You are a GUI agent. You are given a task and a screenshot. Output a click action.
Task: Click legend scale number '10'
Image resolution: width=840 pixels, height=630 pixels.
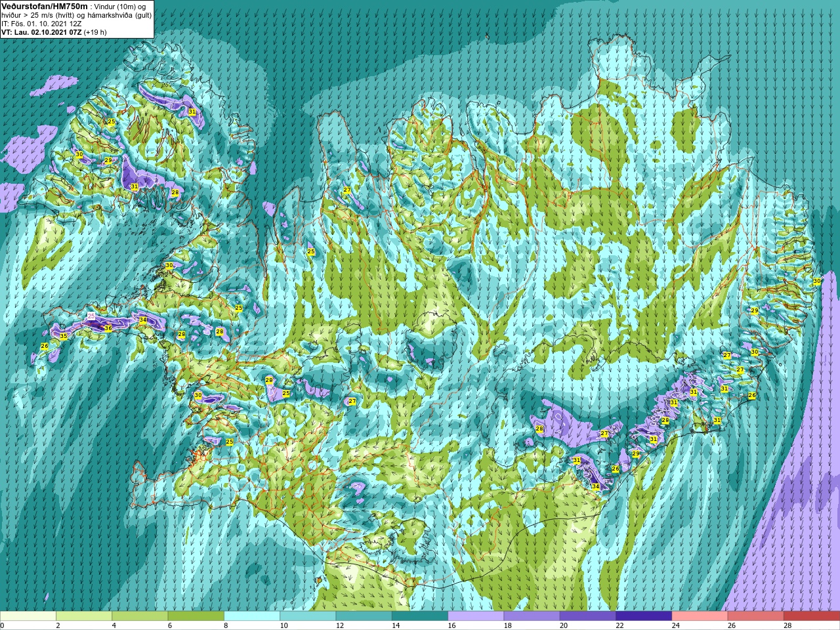[283, 625]
